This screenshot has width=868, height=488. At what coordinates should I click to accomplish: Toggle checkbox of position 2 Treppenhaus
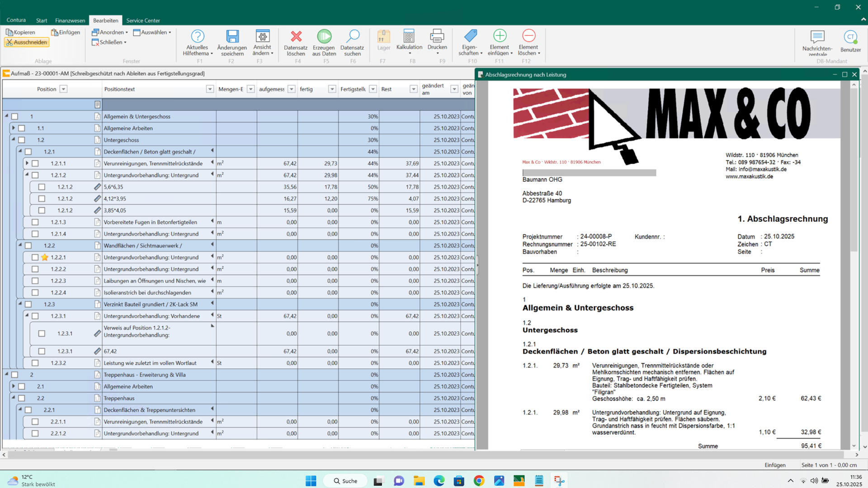pyautogui.click(x=14, y=375)
